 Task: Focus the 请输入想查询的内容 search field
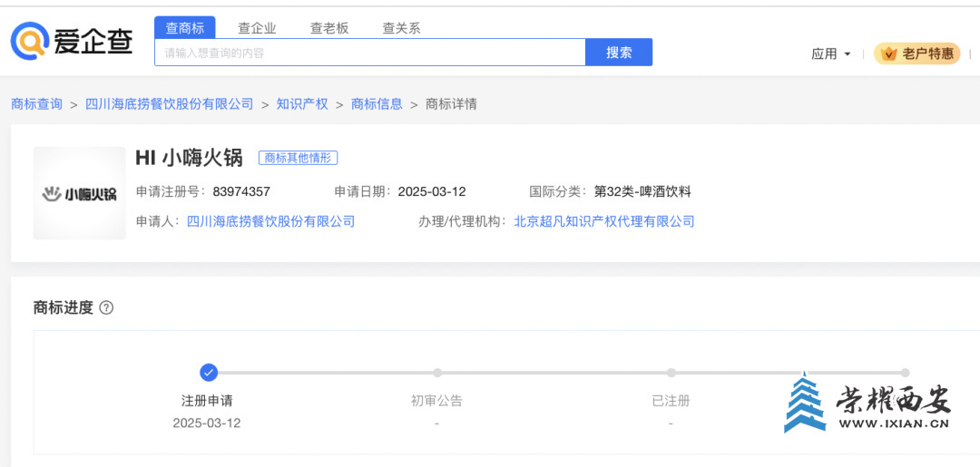(x=370, y=53)
